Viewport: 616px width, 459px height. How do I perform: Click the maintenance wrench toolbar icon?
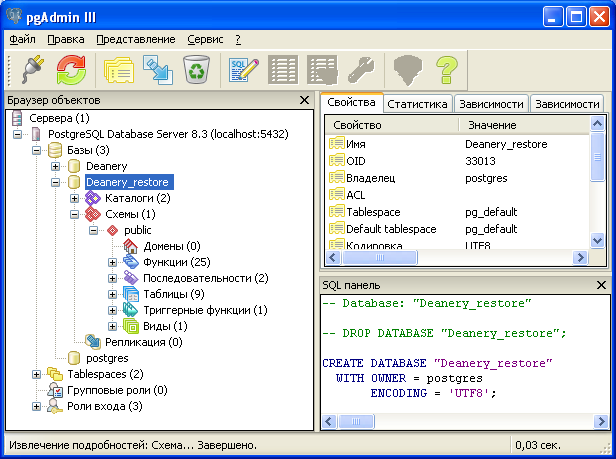tap(361, 70)
